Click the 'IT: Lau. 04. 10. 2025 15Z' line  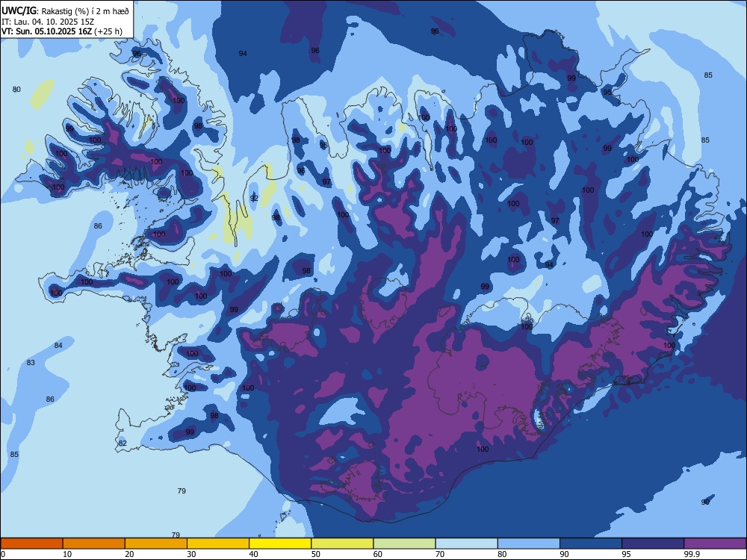click(46, 22)
